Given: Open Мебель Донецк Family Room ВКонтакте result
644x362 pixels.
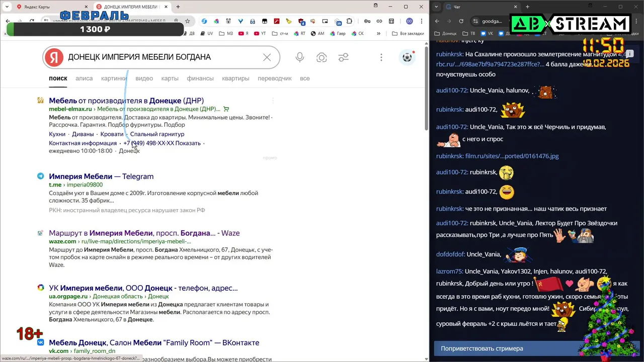Looking at the screenshot, I should point(154,343).
